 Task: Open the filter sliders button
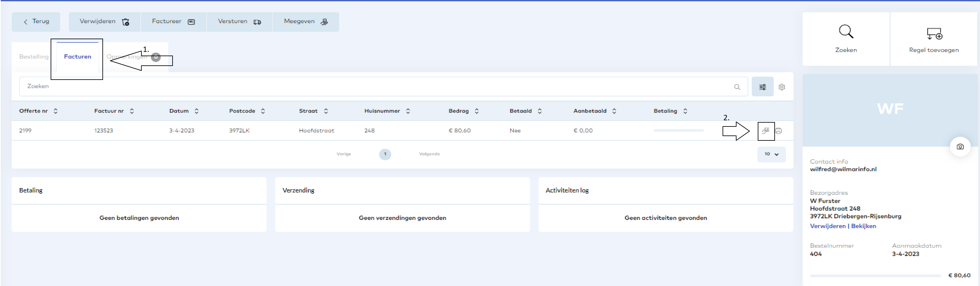[762, 87]
